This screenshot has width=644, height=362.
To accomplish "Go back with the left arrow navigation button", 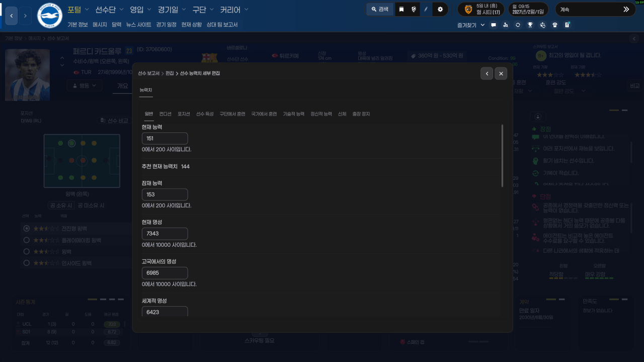I will click(12, 16).
